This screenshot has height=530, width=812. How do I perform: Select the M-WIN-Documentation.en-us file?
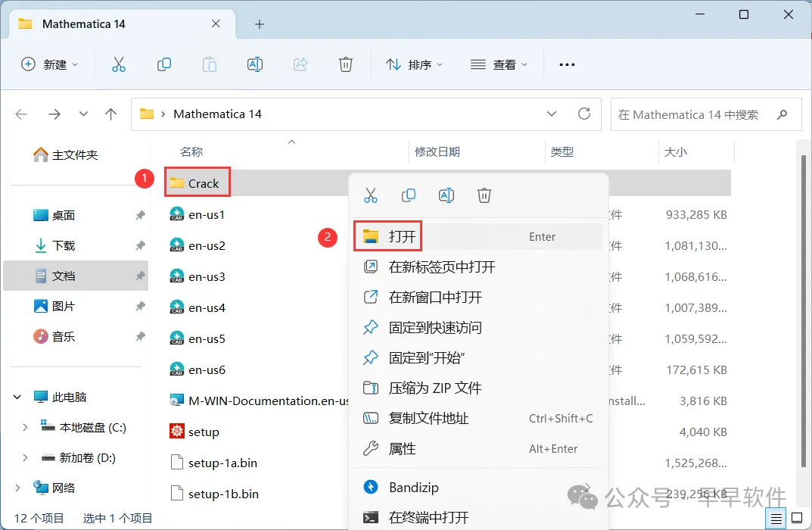(259, 401)
